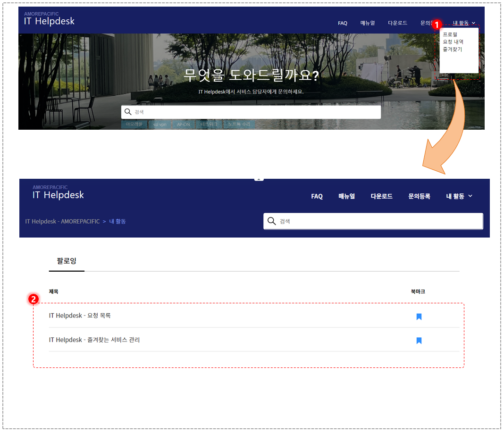Click the IT Helpdesk logo on the home page

tap(49, 19)
